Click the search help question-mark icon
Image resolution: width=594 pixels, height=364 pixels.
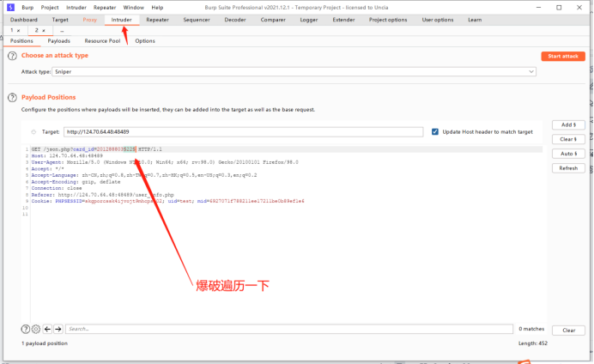[x=26, y=329]
